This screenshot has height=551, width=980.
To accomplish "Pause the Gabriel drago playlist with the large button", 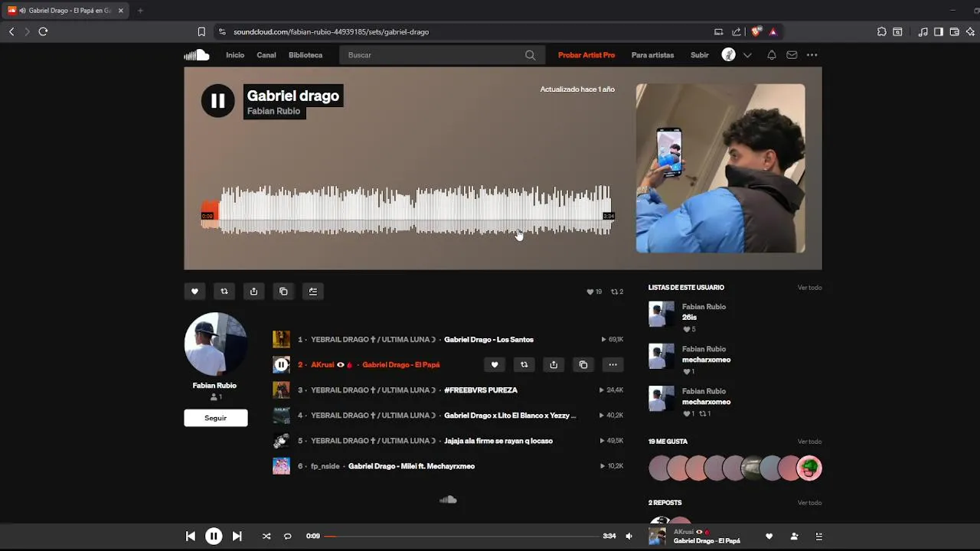I will coord(217,101).
